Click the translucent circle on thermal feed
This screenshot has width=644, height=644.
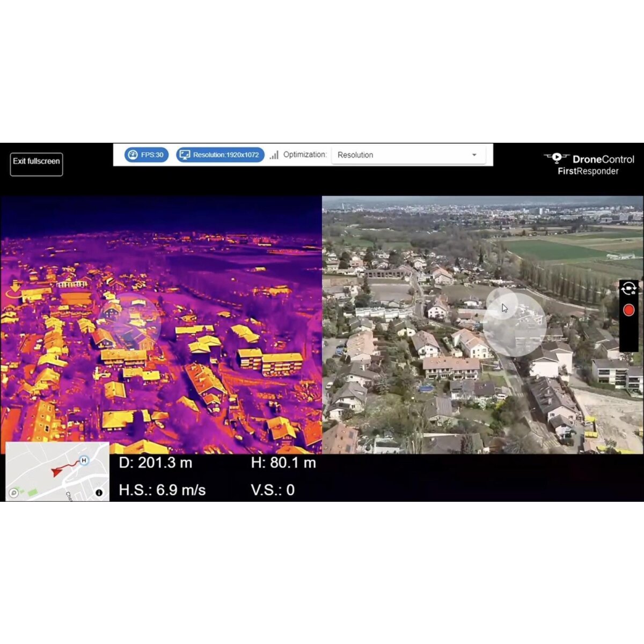pos(129,323)
